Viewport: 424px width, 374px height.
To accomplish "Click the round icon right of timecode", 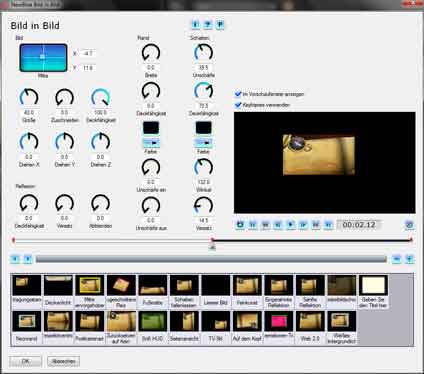I will (409, 225).
